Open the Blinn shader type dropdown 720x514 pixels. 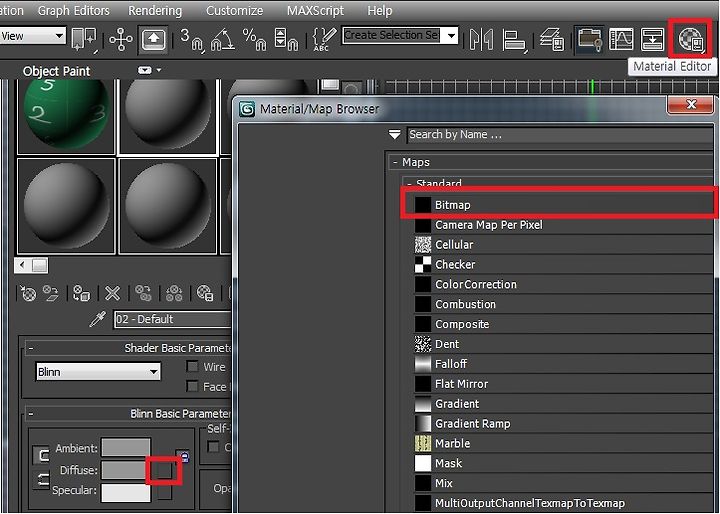click(x=98, y=372)
